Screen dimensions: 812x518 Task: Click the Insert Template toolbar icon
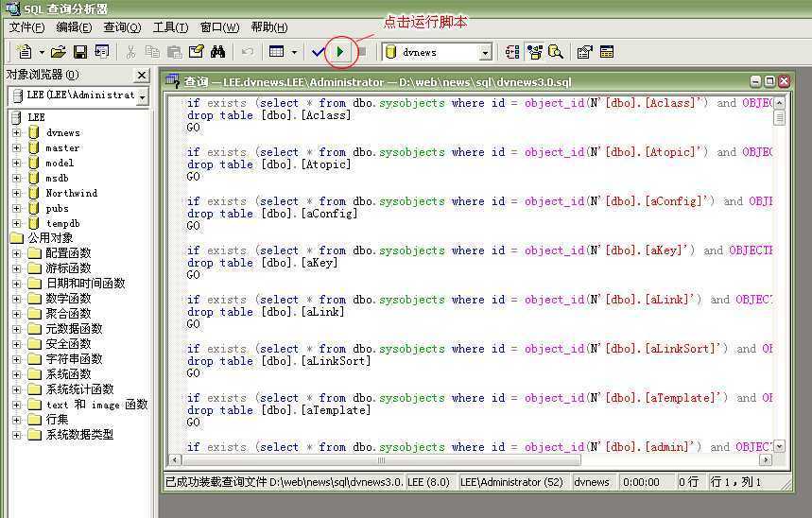click(101, 52)
